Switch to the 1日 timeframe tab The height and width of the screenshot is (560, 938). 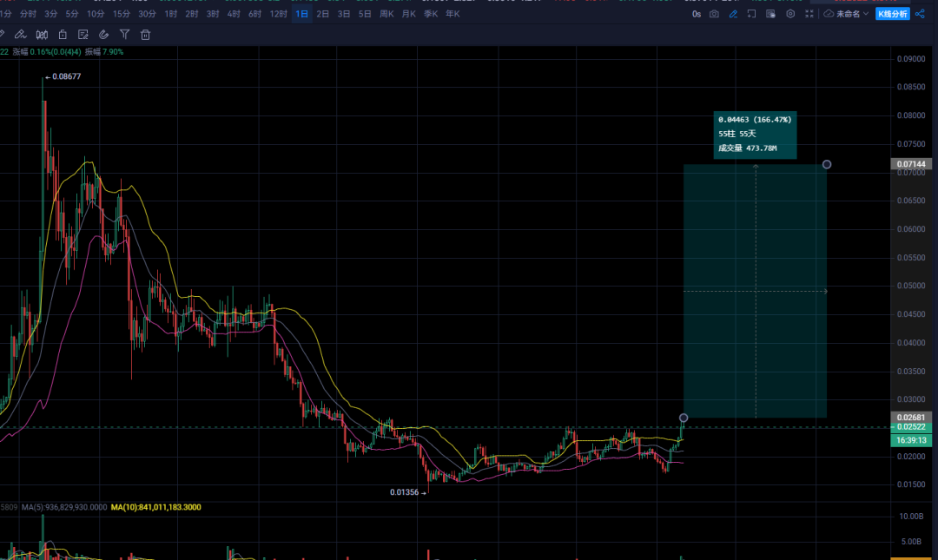tap(302, 14)
